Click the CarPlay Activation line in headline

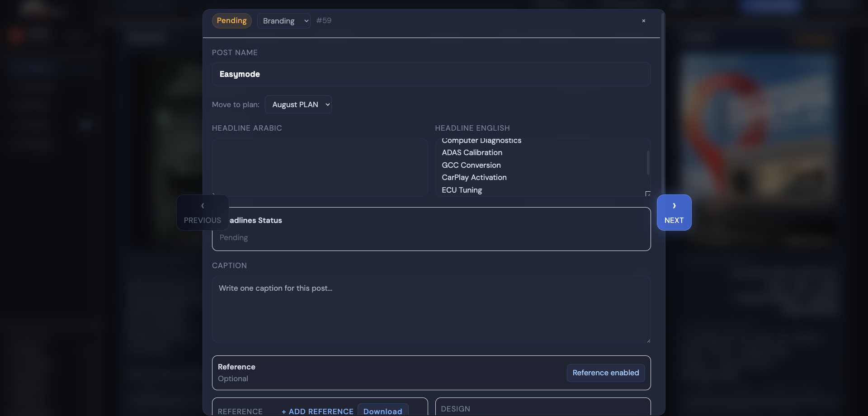pos(474,178)
